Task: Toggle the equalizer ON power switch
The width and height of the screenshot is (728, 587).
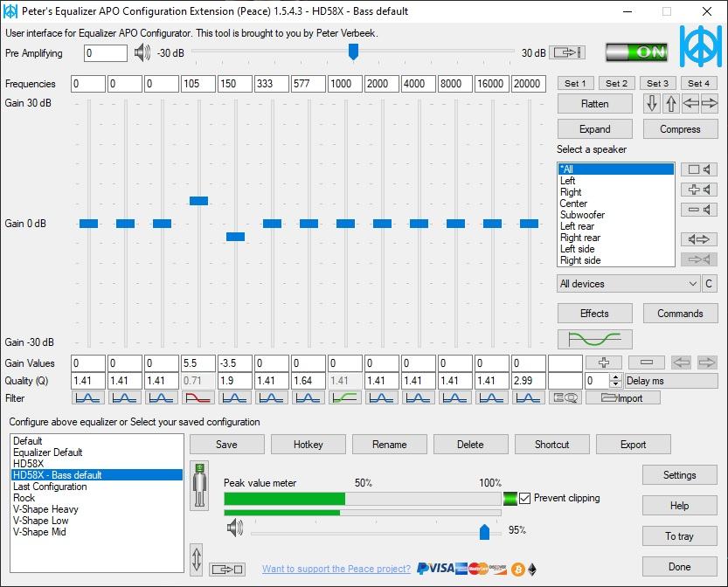Action: coord(636,52)
